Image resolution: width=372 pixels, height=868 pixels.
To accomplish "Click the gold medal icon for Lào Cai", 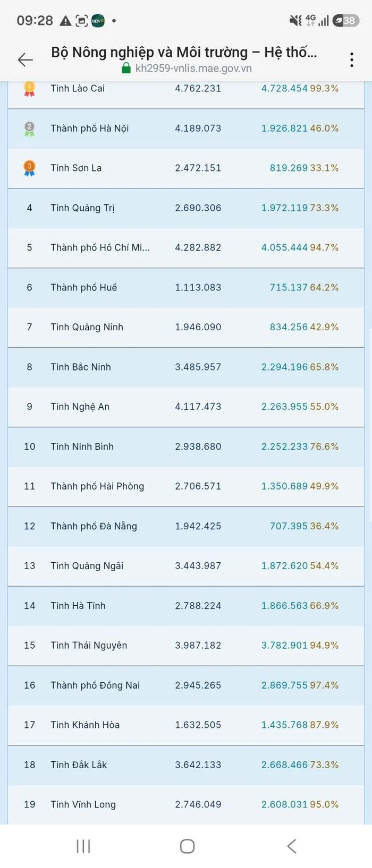I will [x=29, y=89].
